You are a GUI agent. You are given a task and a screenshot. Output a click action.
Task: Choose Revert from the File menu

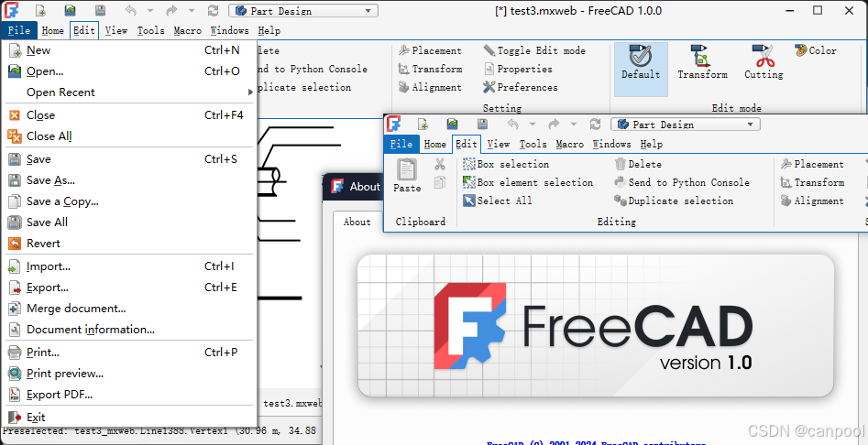coord(129,244)
